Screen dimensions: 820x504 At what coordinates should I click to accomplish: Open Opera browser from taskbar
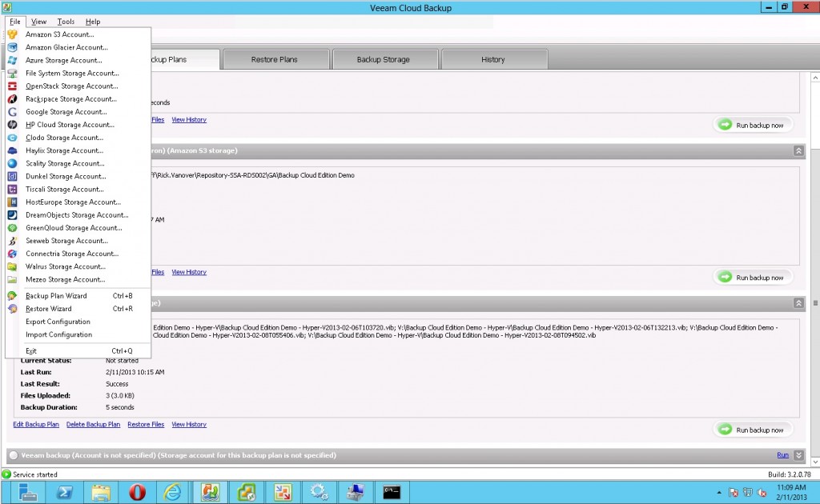(x=137, y=492)
